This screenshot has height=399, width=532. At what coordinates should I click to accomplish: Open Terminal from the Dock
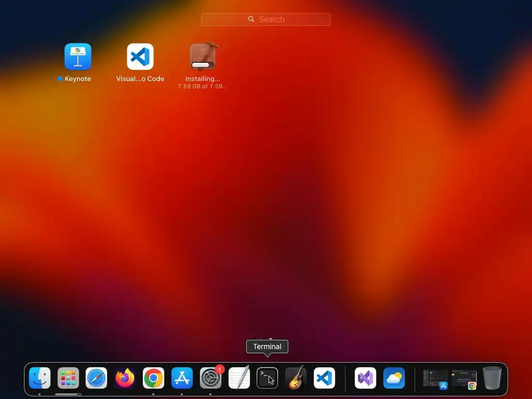click(x=268, y=378)
